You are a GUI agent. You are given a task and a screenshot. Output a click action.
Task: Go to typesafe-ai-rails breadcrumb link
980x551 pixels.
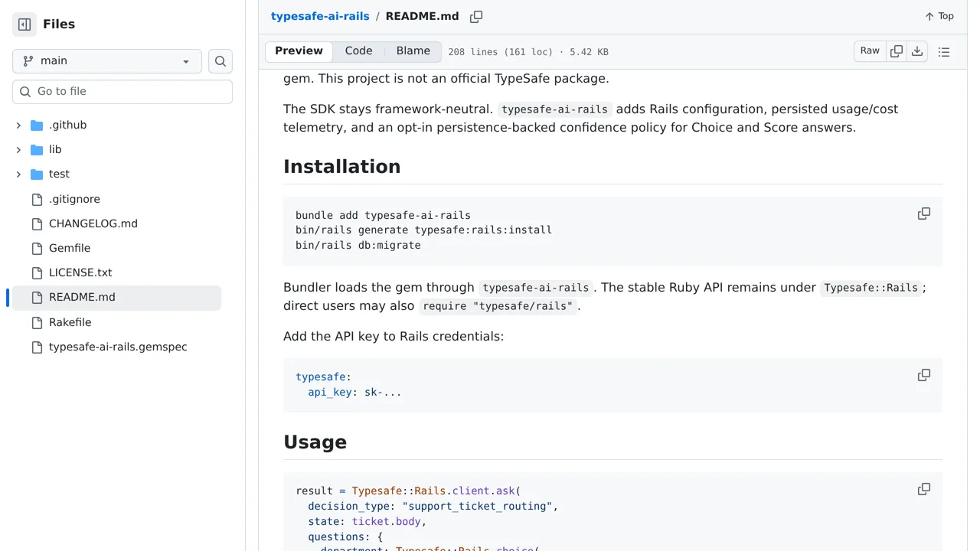(320, 16)
